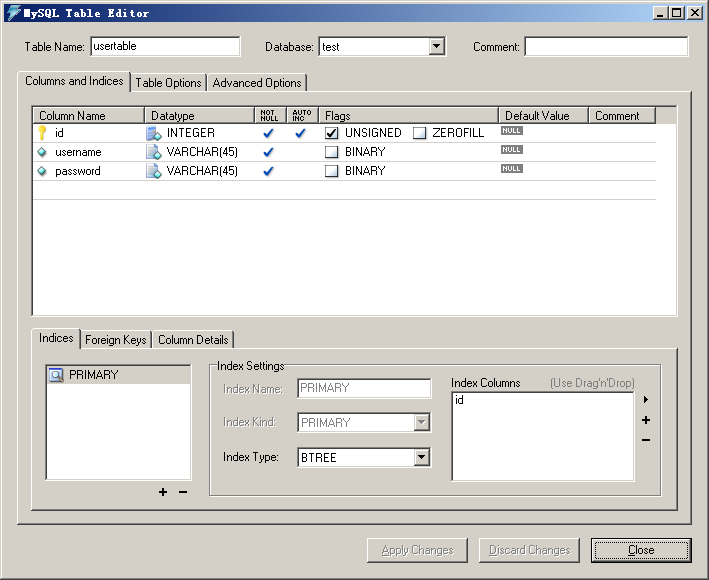Click the arrow icon beside Index Columns
Screen dimensions: 709x580
(x=646, y=400)
